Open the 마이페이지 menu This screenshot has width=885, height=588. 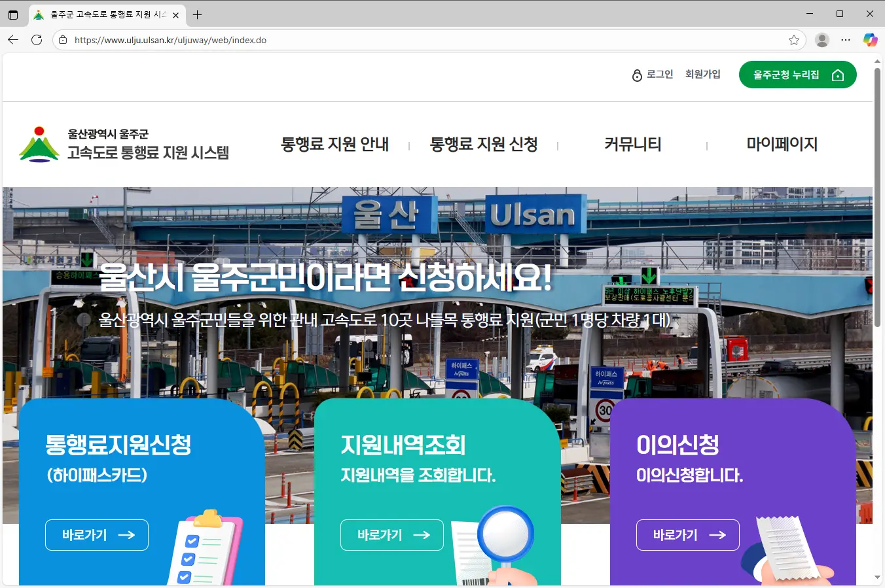tap(782, 145)
